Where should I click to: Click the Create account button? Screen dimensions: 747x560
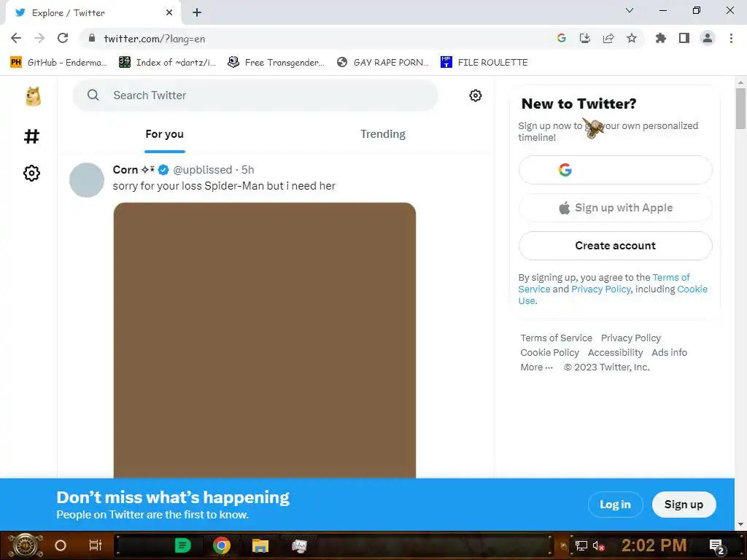(615, 246)
